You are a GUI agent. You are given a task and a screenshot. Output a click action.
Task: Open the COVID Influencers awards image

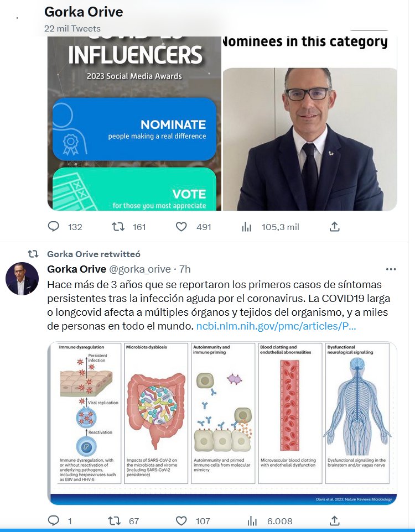134,123
